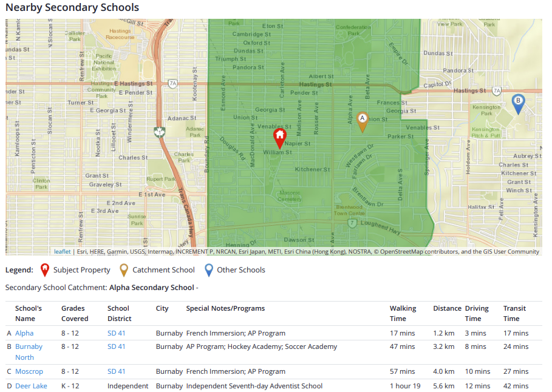The width and height of the screenshot is (552, 392).
Task: Open the Moscrop school link
Action: [29, 371]
